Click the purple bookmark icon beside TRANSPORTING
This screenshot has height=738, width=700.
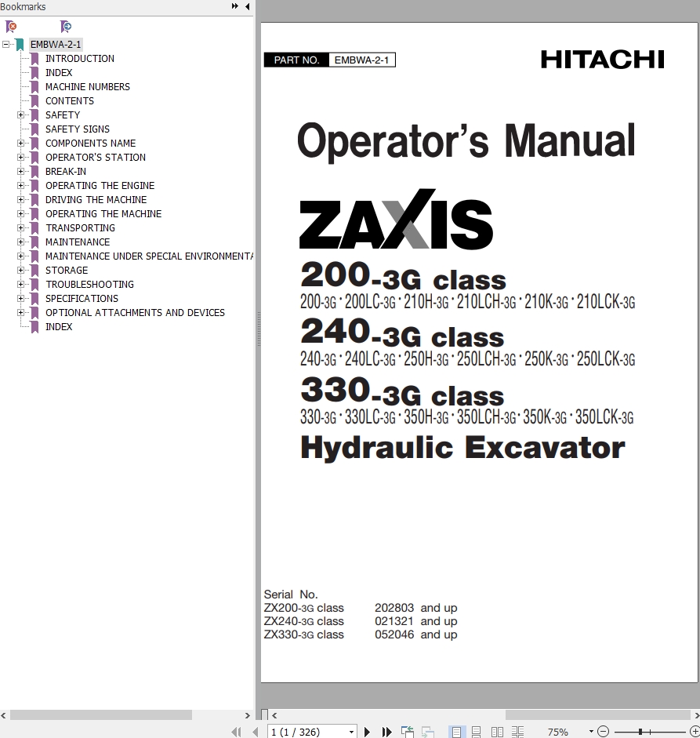(x=34, y=227)
